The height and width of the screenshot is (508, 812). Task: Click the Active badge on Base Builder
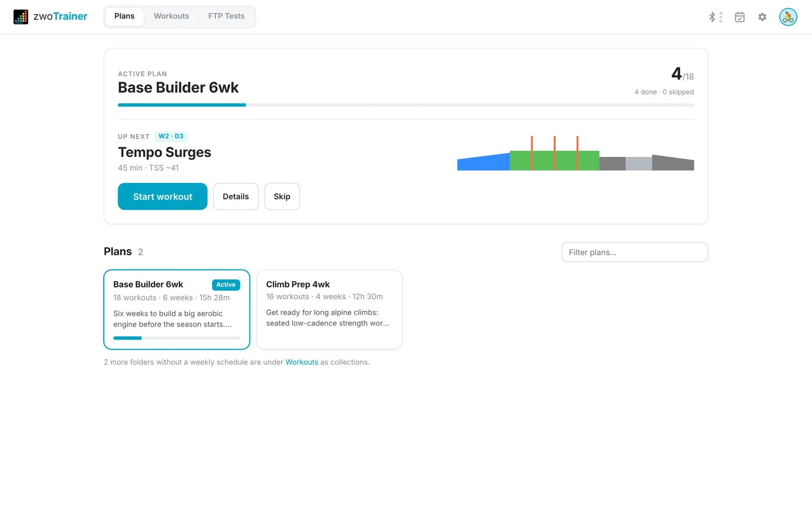coord(226,285)
